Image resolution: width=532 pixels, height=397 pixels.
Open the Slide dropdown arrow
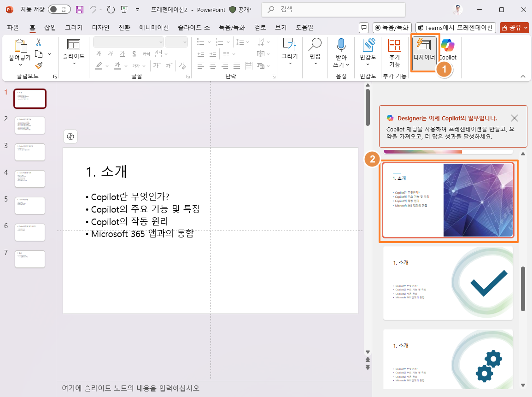74,64
